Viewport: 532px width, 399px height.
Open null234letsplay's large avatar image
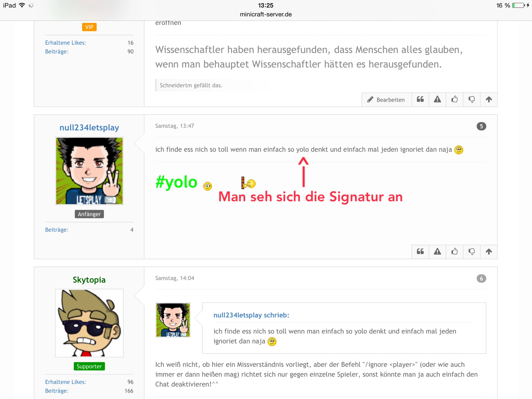coord(89,171)
